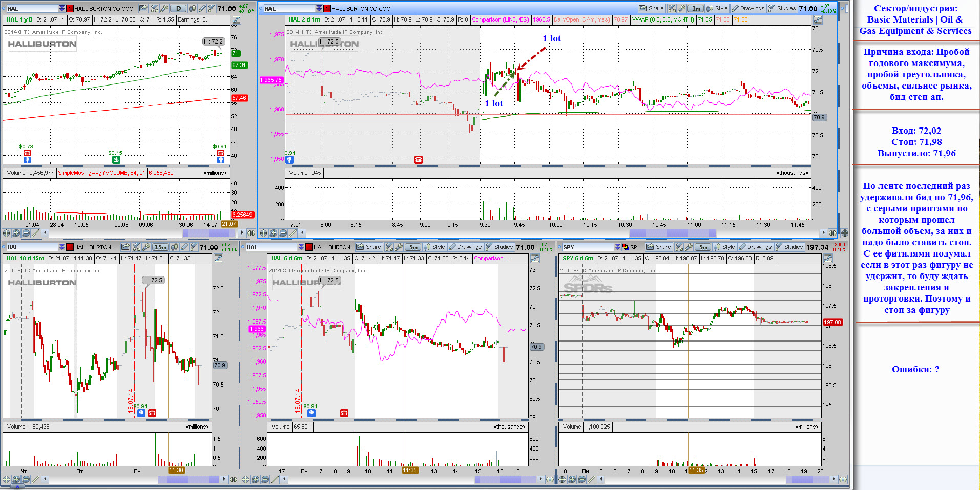Click candlestick style icon on HAL 15m chart
The image size is (980, 490).
(x=175, y=247)
